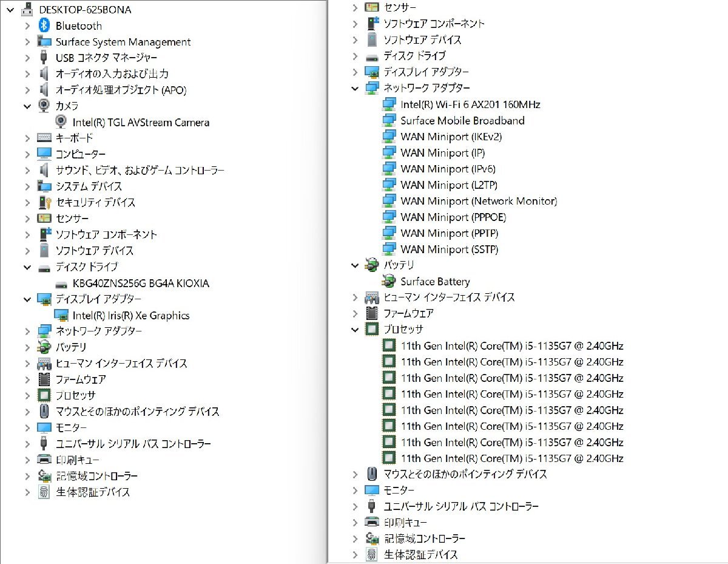Expand the Bluetooth category

[27, 25]
